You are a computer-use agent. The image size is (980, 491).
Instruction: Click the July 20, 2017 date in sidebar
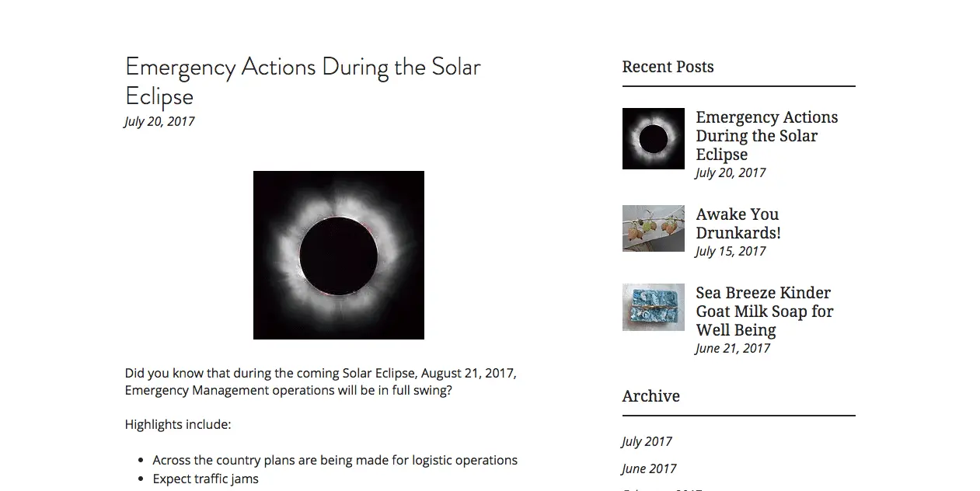(731, 172)
